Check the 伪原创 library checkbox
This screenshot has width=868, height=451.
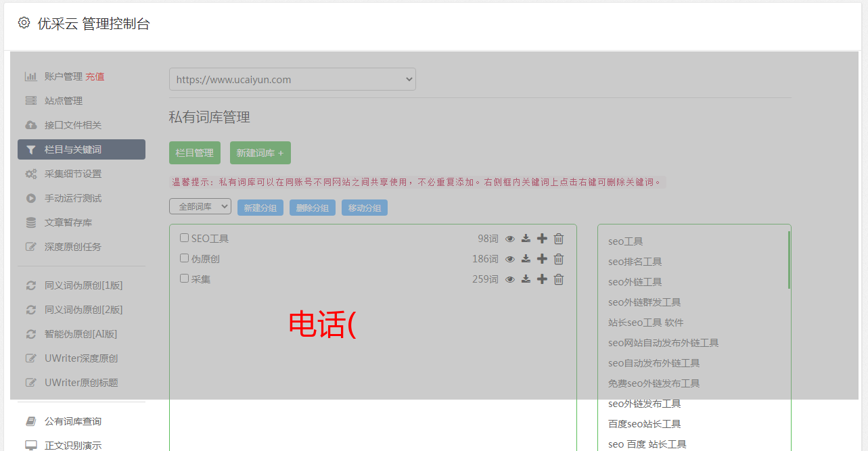pyautogui.click(x=184, y=258)
